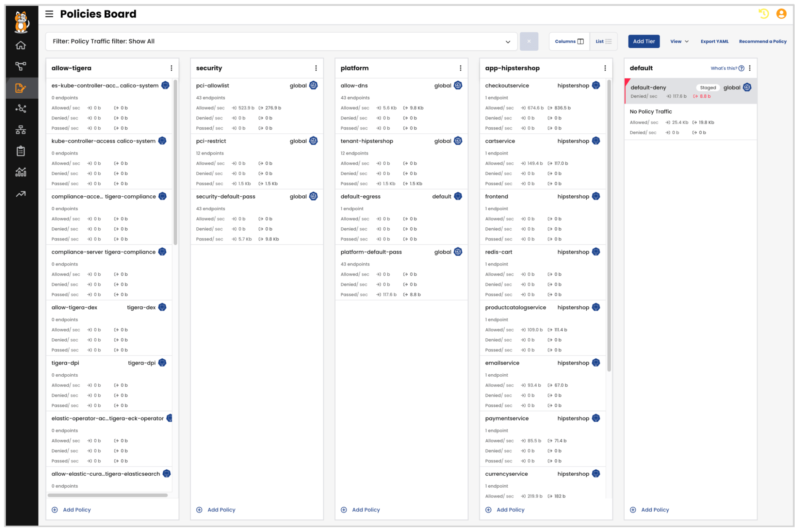Click Export YAML

(715, 42)
